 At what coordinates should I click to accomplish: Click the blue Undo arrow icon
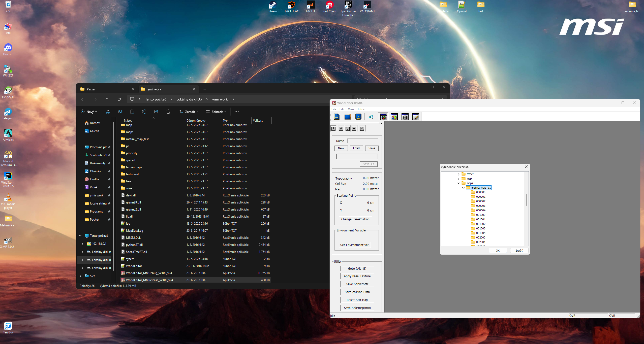coord(371,117)
